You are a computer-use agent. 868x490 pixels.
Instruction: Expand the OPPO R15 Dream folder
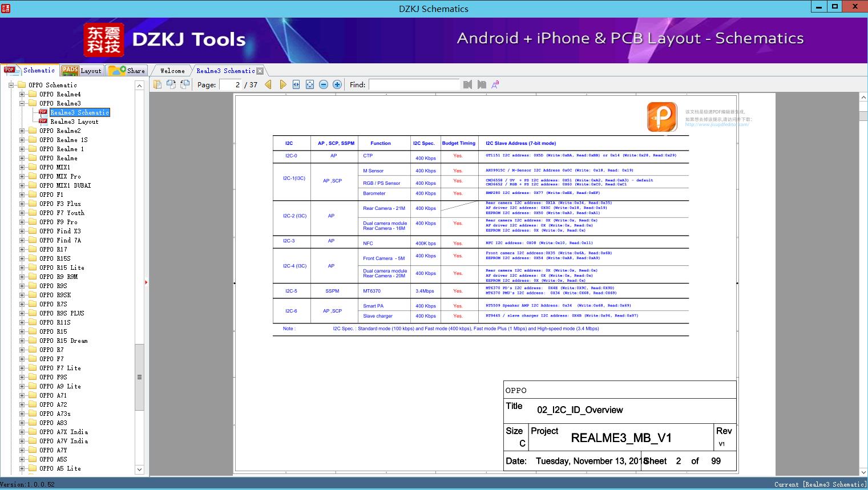pos(22,341)
